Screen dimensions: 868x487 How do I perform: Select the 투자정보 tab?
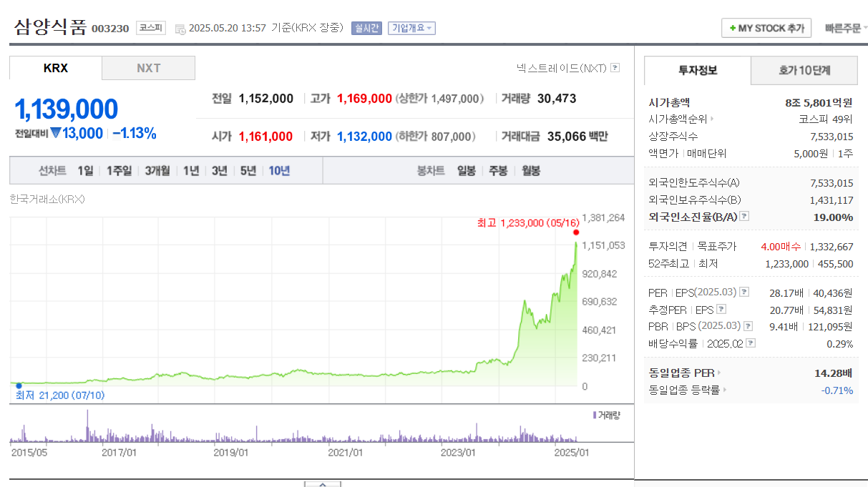pyautogui.click(x=698, y=71)
